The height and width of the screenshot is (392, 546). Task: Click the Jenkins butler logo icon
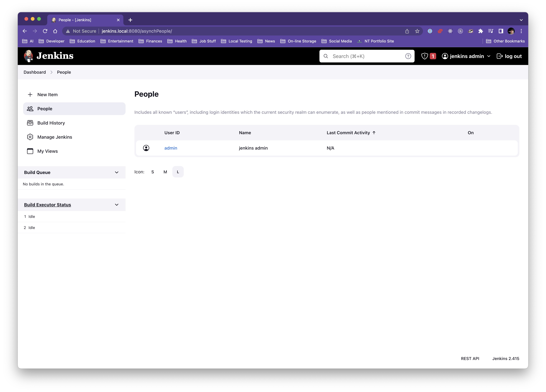[28, 56]
